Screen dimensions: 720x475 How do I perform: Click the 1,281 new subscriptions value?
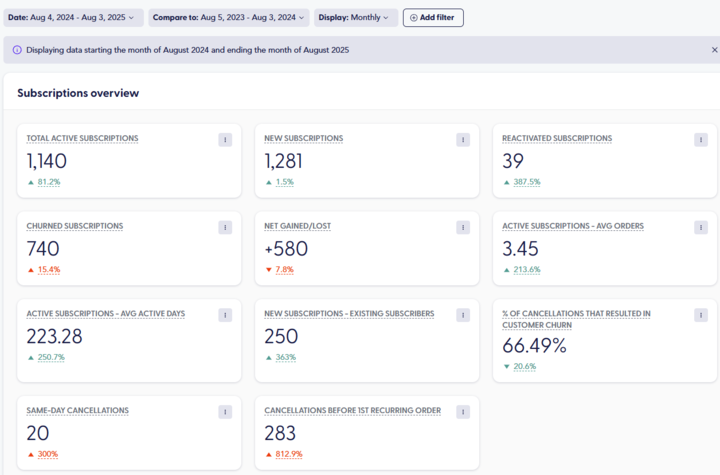tap(283, 161)
